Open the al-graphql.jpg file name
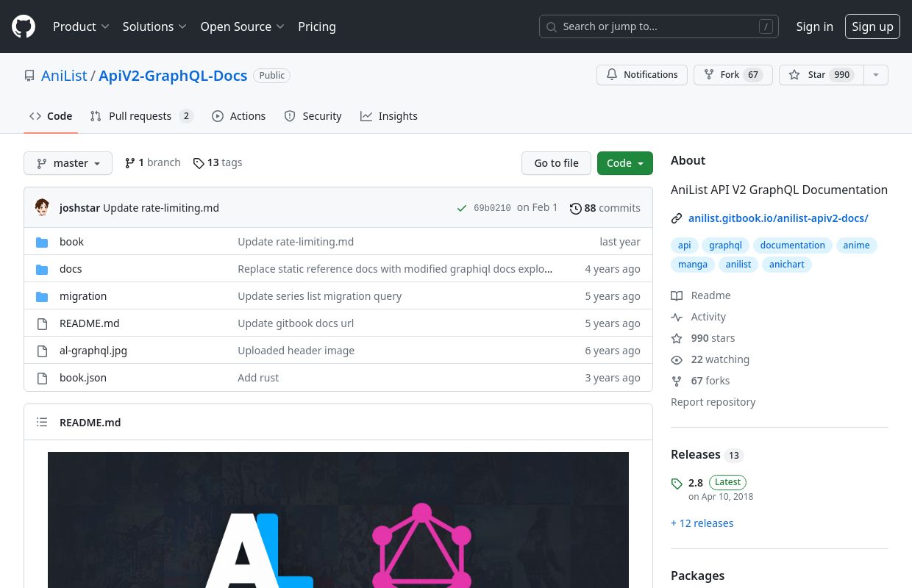Screen dimensions: 912x588 click(x=93, y=351)
